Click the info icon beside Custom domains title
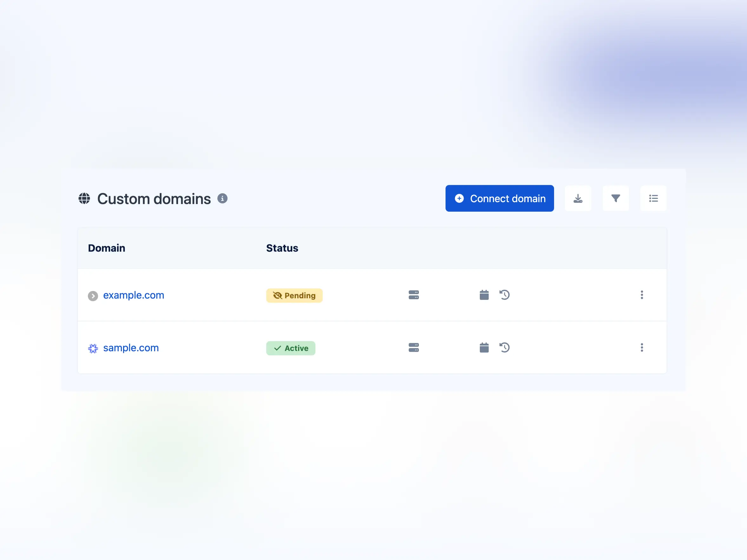Viewport: 747px width, 560px height. point(222,198)
